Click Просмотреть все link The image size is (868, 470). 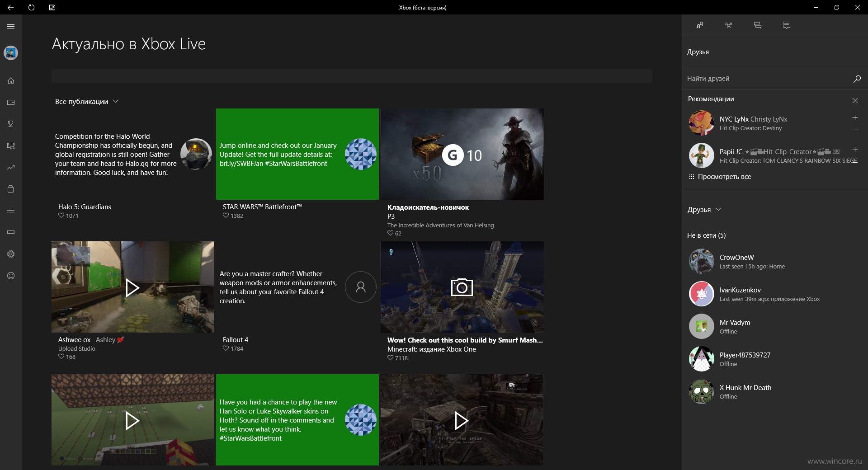point(720,177)
